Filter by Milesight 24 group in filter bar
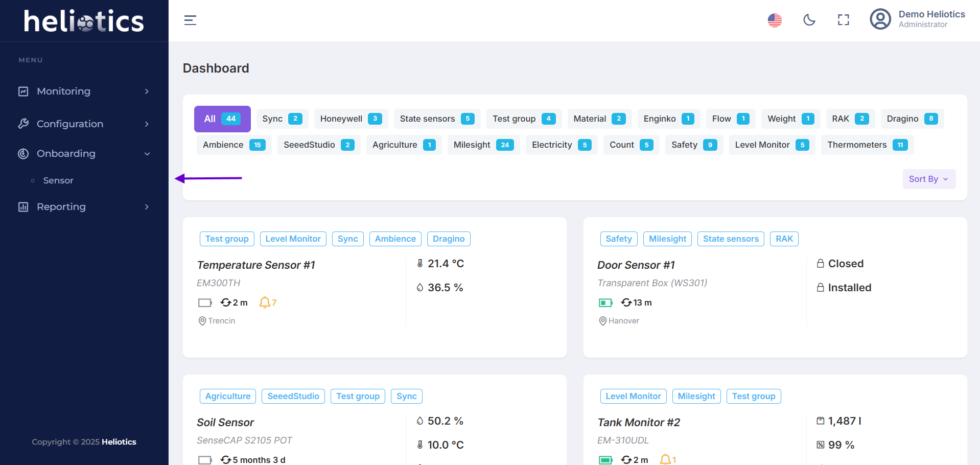The width and height of the screenshot is (980, 465). [x=483, y=145]
